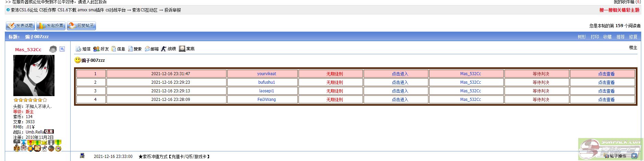
Task: Click username Mas_532Cc in red
Action: [x=28, y=49]
